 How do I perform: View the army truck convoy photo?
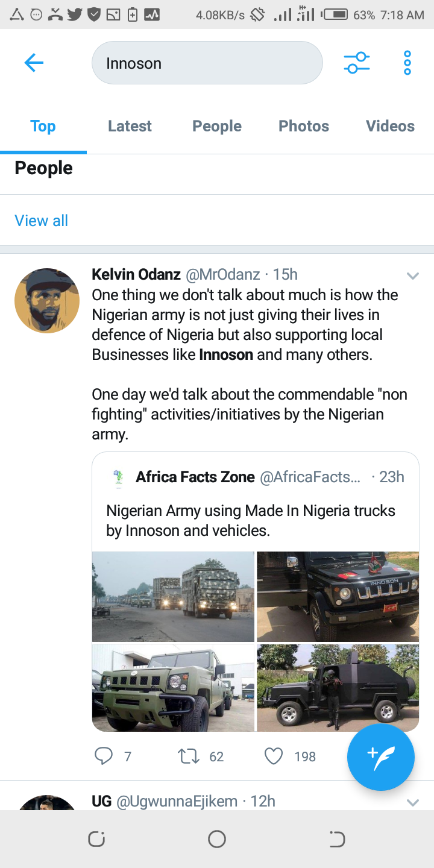click(x=173, y=596)
